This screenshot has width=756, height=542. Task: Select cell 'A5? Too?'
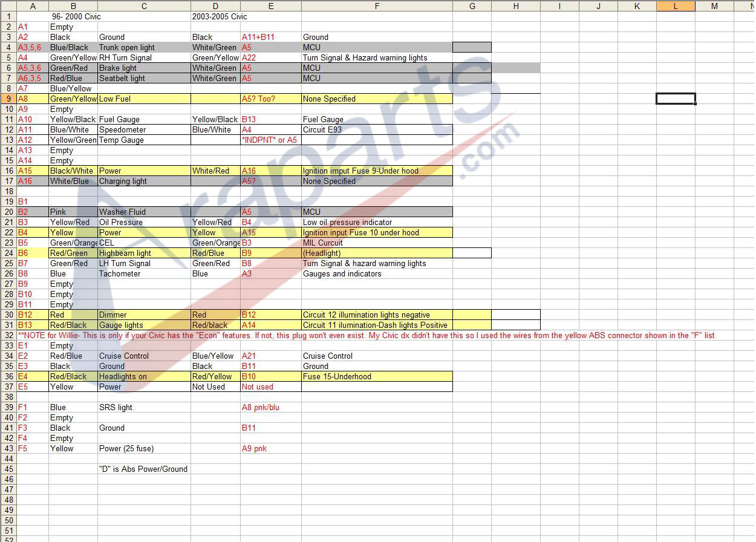point(271,99)
